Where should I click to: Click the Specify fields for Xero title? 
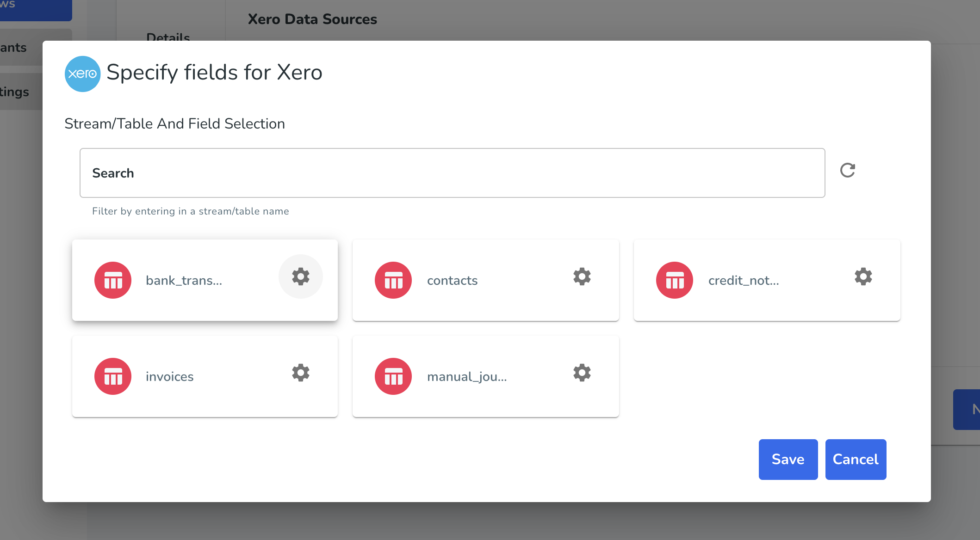[x=214, y=73]
